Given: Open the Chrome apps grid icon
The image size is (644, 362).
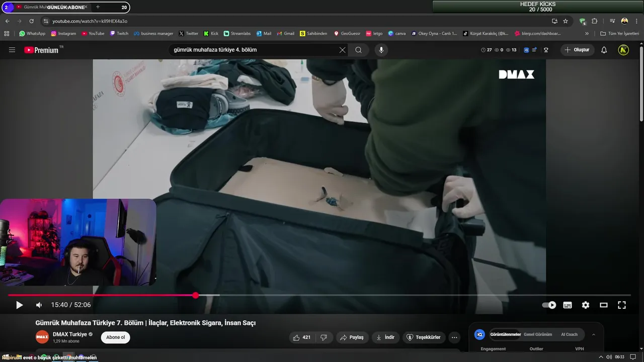Looking at the screenshot, I should [7, 34].
